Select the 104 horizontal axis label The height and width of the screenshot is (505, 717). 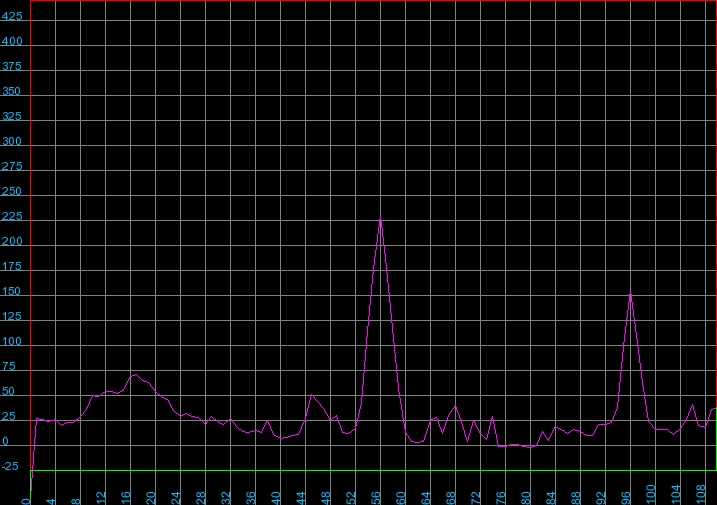point(676,495)
